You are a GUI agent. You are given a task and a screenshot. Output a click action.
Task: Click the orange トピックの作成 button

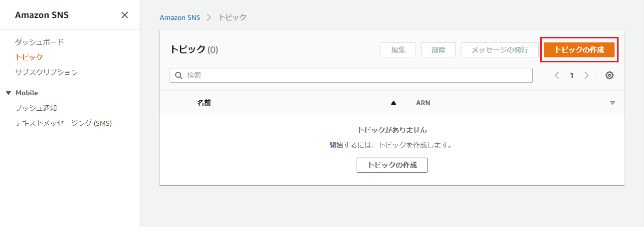pyautogui.click(x=579, y=50)
